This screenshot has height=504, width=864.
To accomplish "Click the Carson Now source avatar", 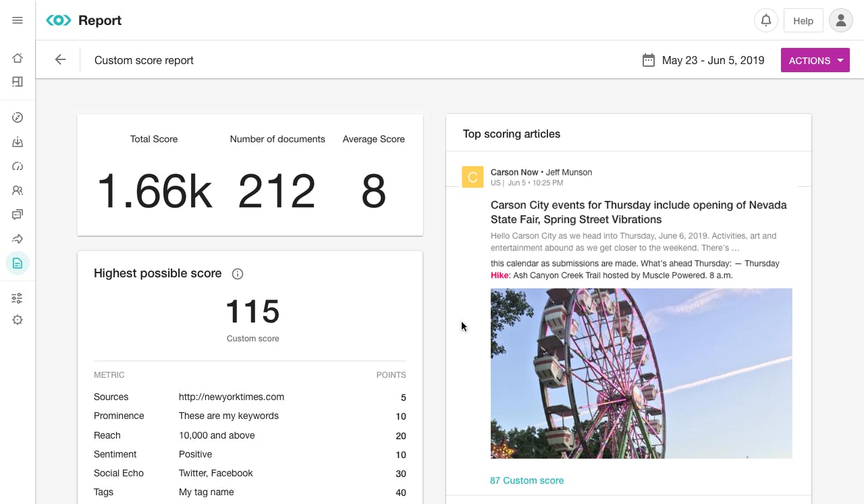I will click(473, 177).
